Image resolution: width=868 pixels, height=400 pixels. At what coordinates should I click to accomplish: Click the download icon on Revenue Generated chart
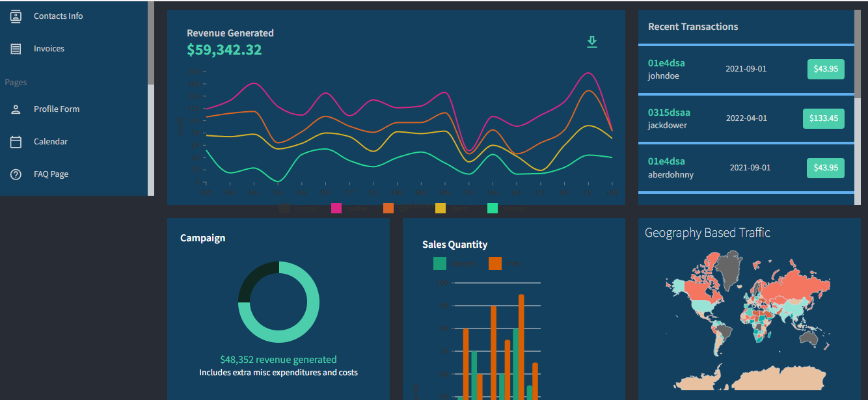pos(591,41)
